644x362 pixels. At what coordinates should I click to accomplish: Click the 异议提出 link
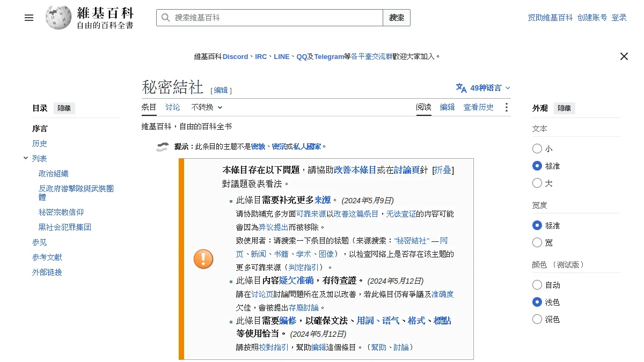coord(274,227)
